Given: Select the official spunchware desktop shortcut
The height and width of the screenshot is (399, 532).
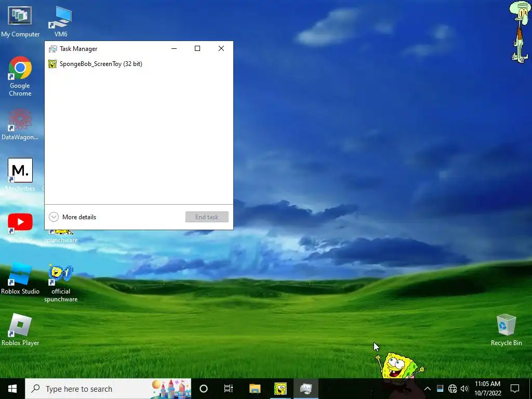Looking at the screenshot, I should pos(61,283).
